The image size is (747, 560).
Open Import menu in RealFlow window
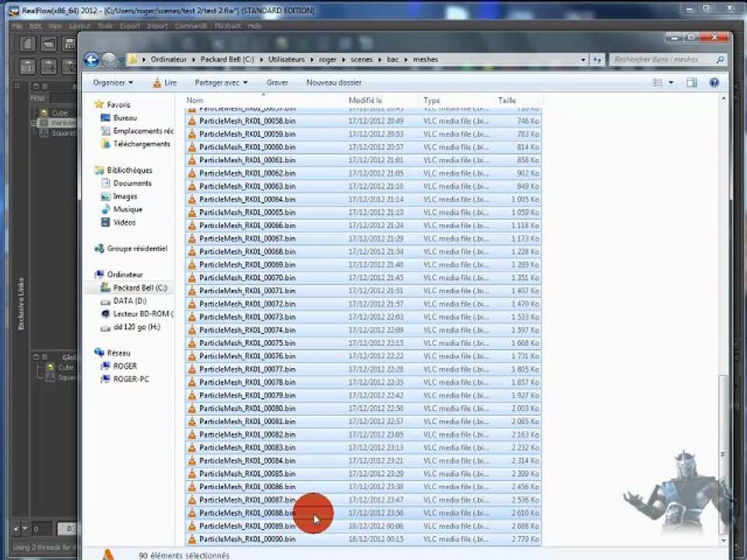(x=157, y=26)
